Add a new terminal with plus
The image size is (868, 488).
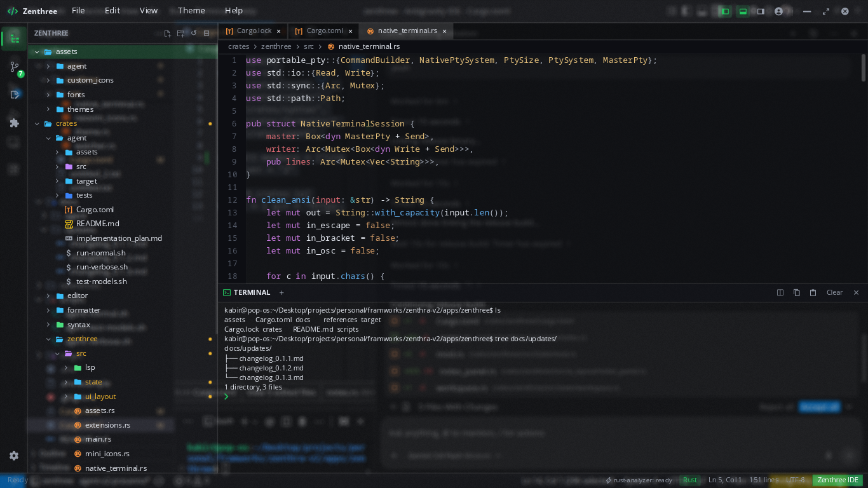pos(281,293)
